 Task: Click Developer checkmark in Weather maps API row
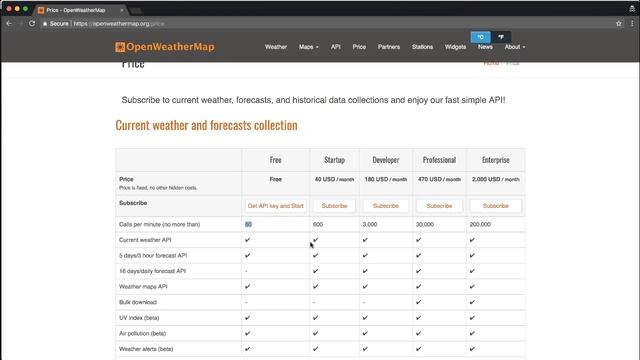point(365,287)
